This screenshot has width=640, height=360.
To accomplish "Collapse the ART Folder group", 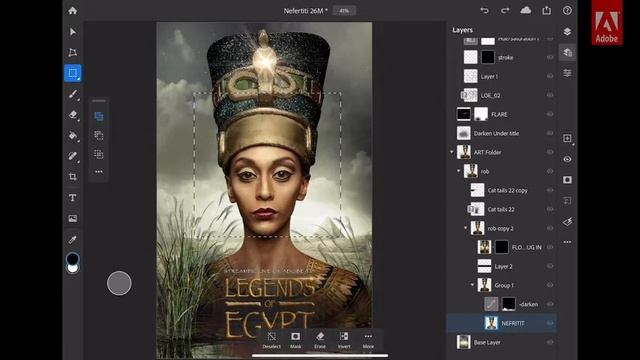I will (x=451, y=152).
